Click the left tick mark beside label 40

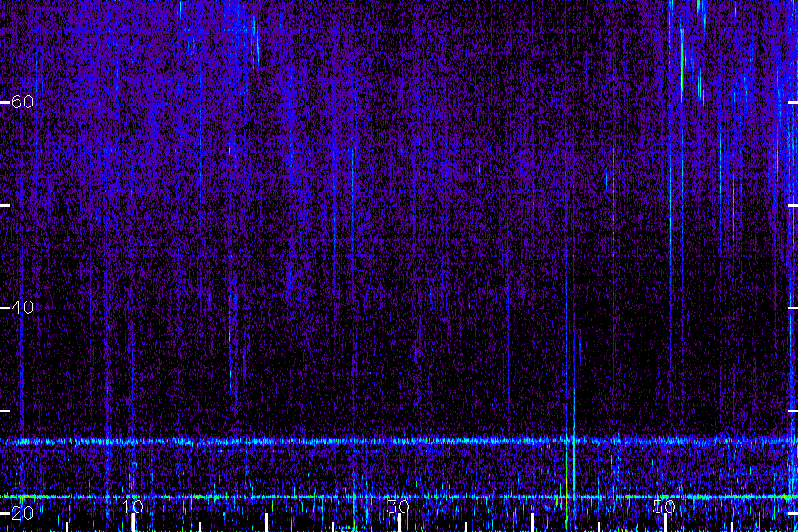click(x=4, y=308)
